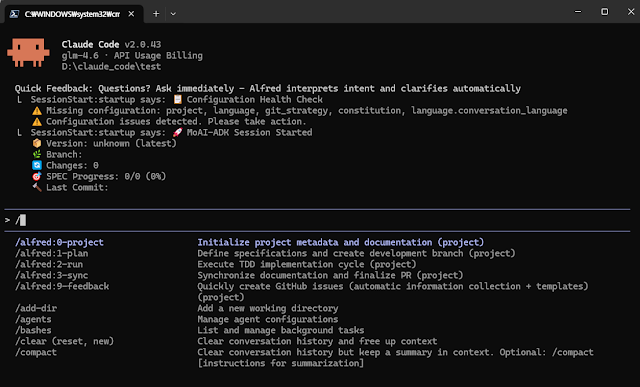Click 'Clear conversation history but keep a summary' text

[396, 358]
